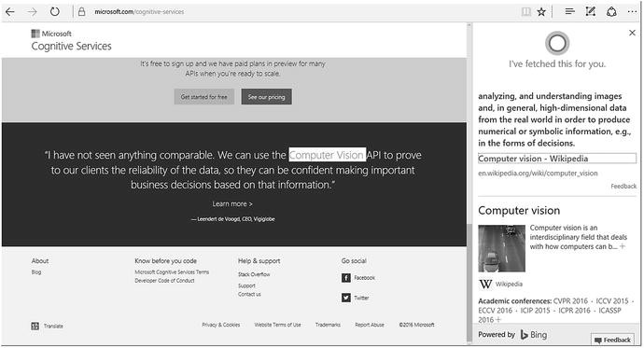Open Microsoft Cognitive Services Terms link

[172, 272]
